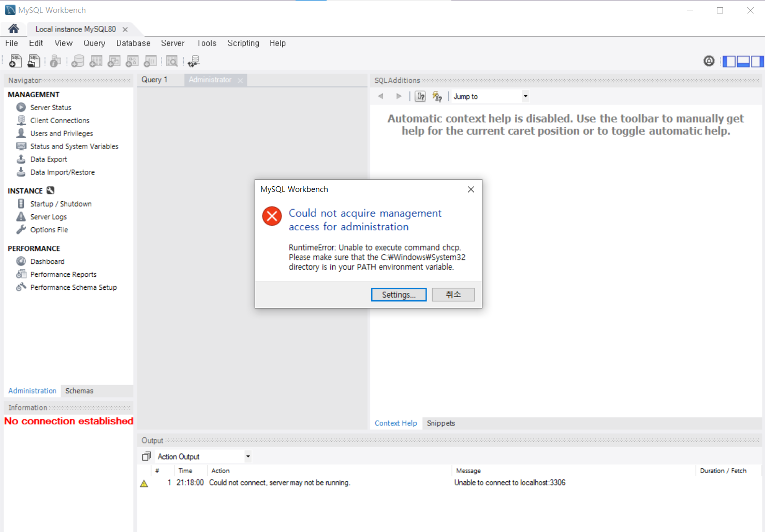
Task: Create a new stored procedure toolbar icon
Action: tap(132, 61)
